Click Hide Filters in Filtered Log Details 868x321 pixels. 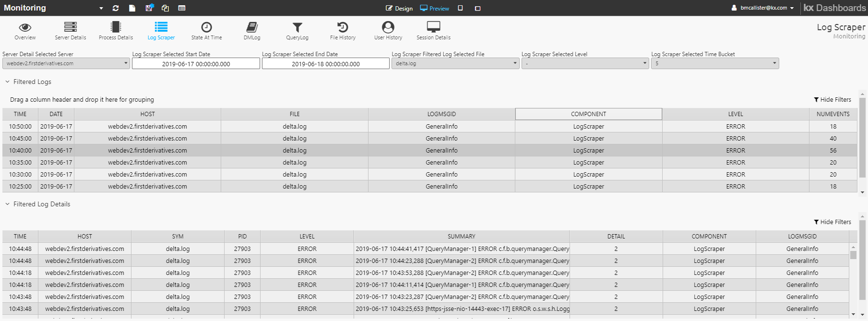point(832,222)
